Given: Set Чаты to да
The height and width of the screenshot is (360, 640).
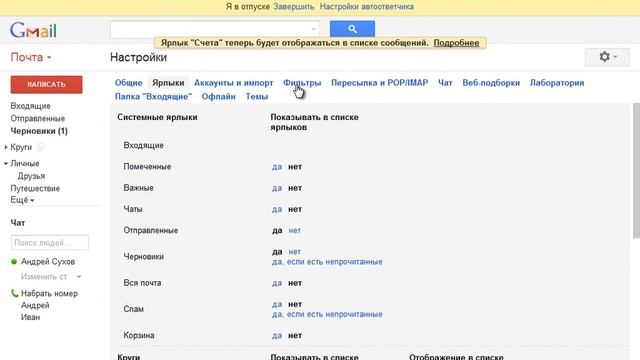Looking at the screenshot, I should [x=277, y=209].
